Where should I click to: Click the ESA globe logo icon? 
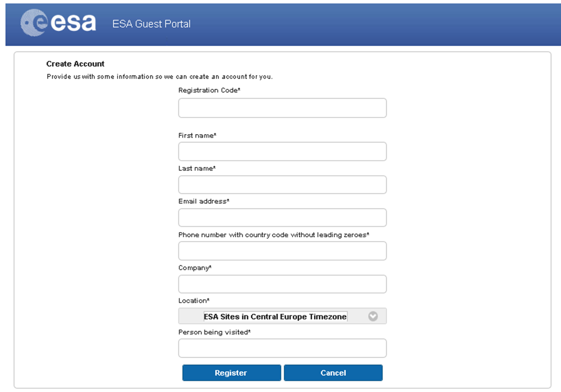[35, 22]
